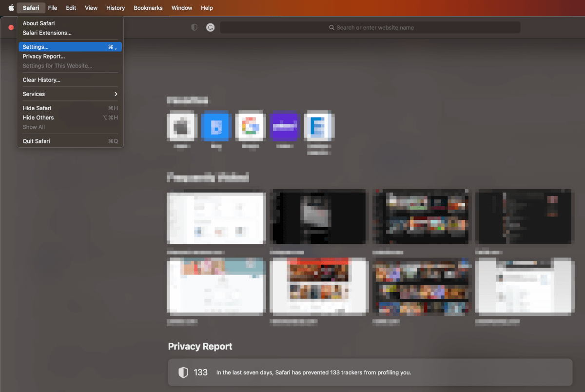Click the shield icon in Privacy Report card
The height and width of the screenshot is (392, 585).
183,372
